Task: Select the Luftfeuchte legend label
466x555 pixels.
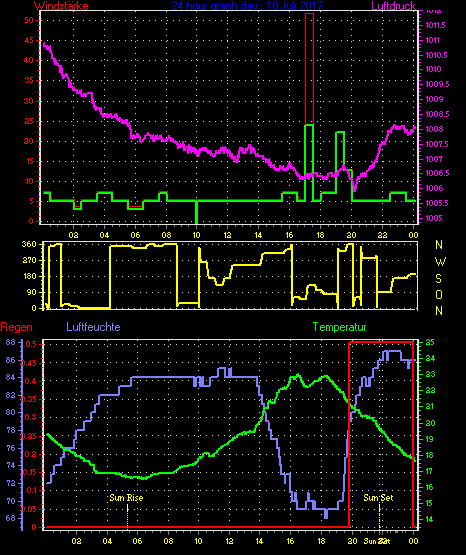Action: (93, 327)
